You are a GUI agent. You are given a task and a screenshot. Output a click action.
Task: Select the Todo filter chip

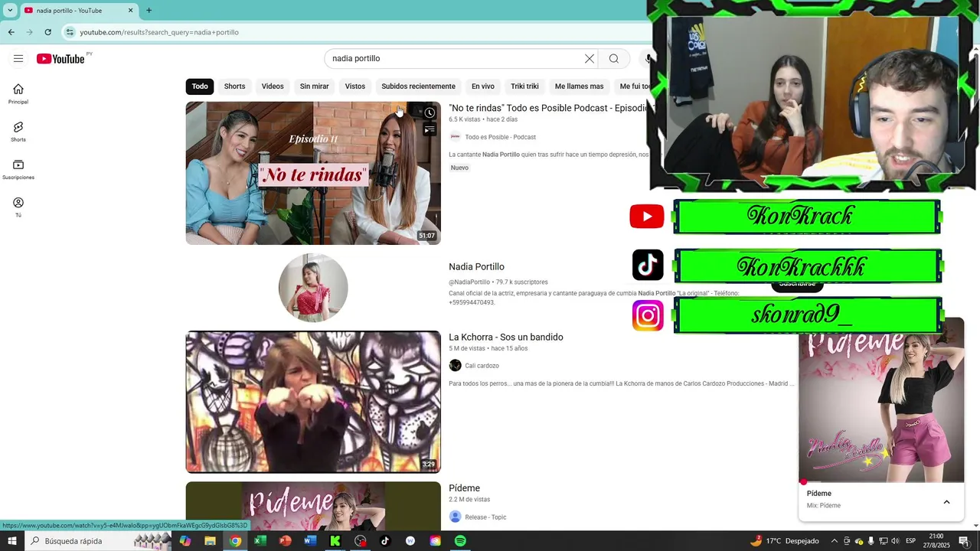200,86
